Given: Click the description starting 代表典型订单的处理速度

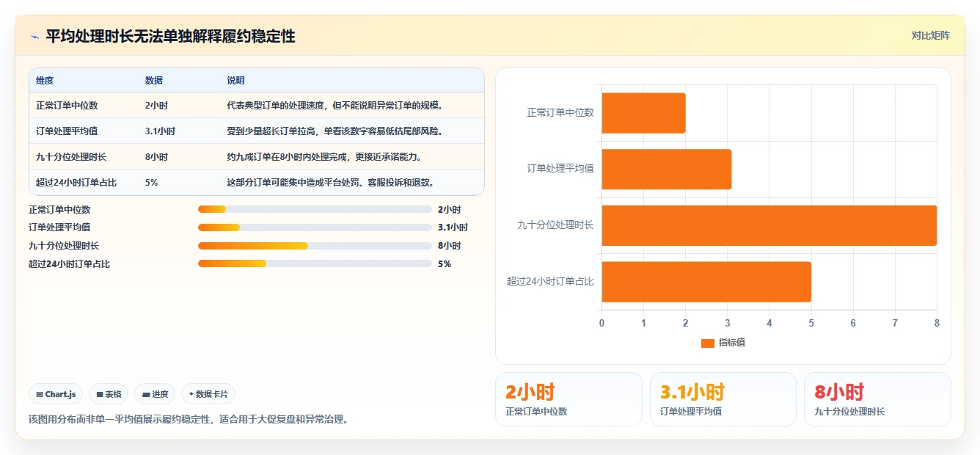Looking at the screenshot, I should coord(334,106).
